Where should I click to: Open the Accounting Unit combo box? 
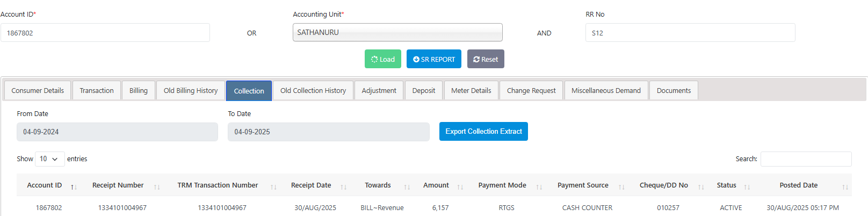397,32
